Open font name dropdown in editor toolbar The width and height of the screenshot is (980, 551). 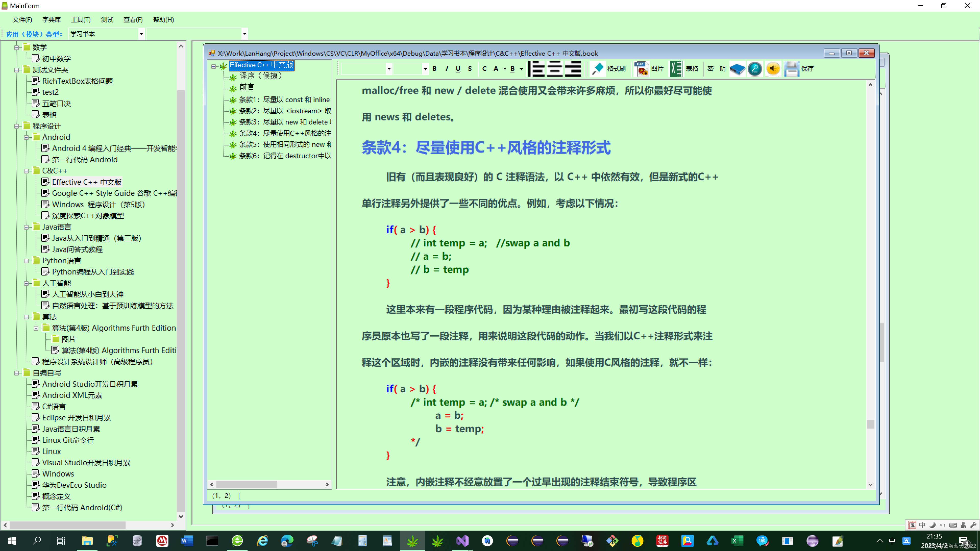coord(389,69)
